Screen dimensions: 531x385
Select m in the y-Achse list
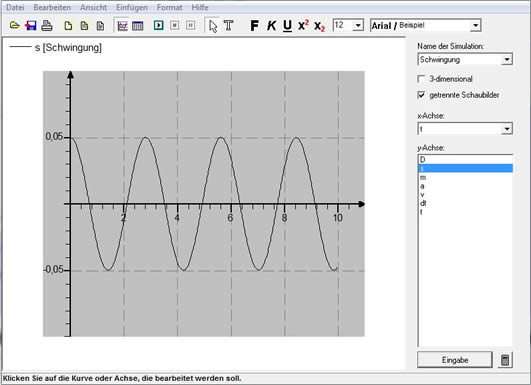pos(465,177)
